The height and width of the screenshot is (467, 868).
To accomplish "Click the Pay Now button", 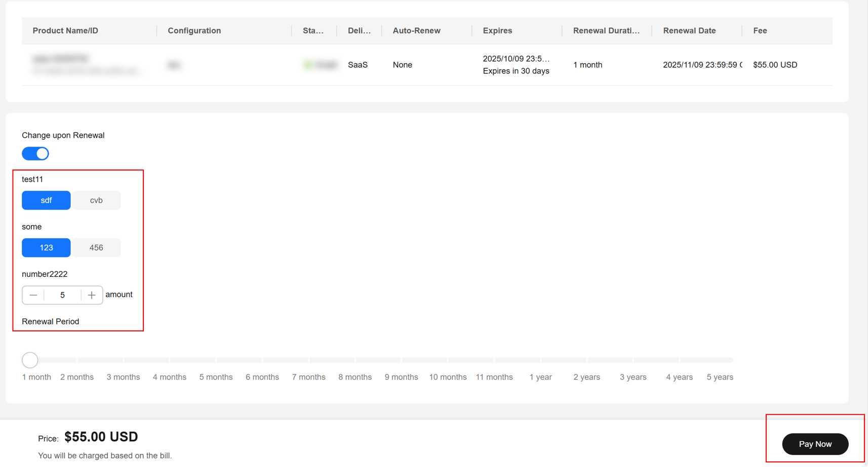I will [x=815, y=444].
